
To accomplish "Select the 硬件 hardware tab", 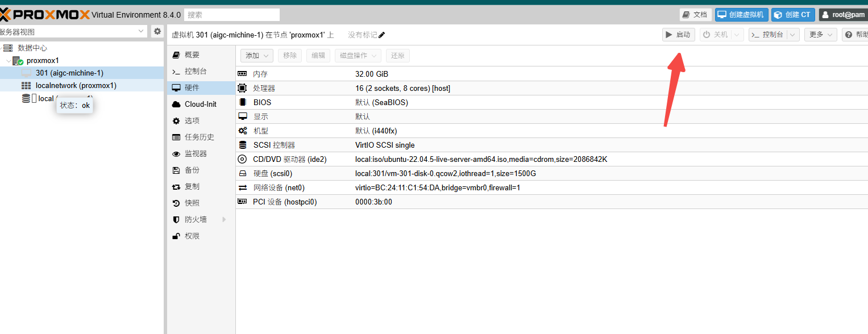I will pos(201,87).
